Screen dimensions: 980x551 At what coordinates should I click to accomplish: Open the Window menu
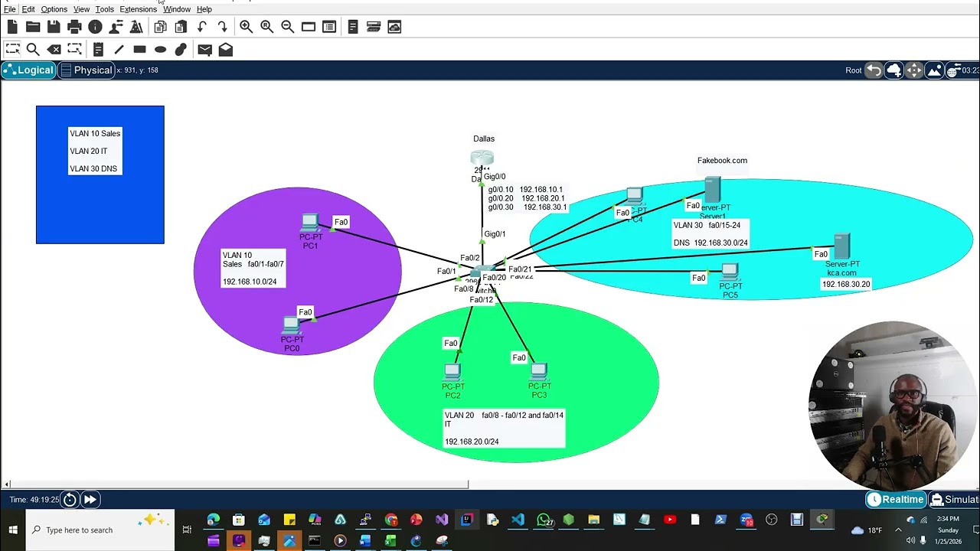point(177,9)
